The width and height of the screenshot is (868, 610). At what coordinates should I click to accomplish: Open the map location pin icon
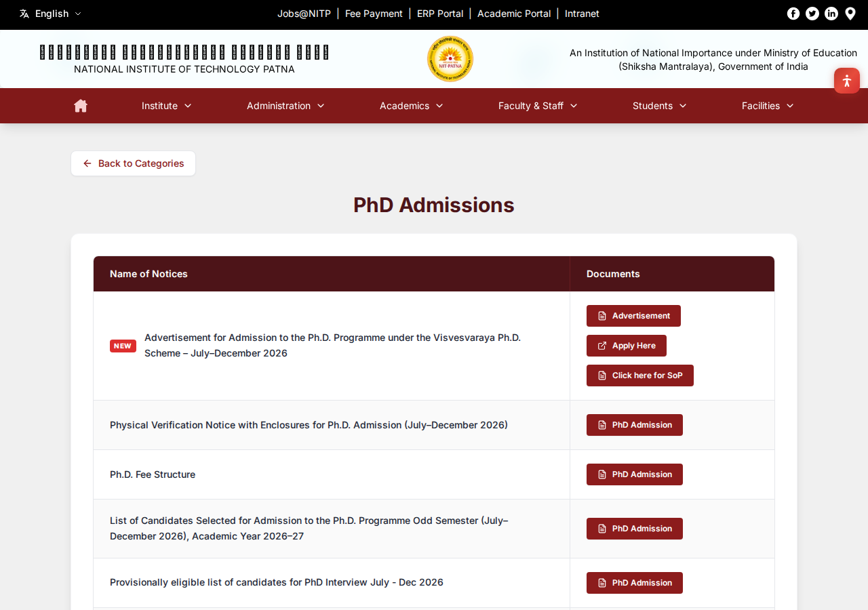coord(850,14)
